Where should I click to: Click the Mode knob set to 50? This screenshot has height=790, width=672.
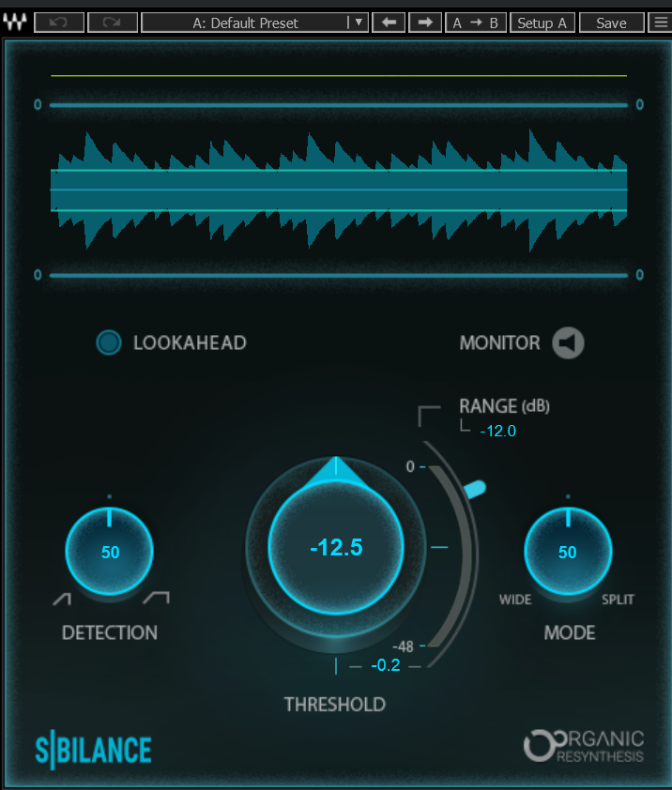(568, 551)
